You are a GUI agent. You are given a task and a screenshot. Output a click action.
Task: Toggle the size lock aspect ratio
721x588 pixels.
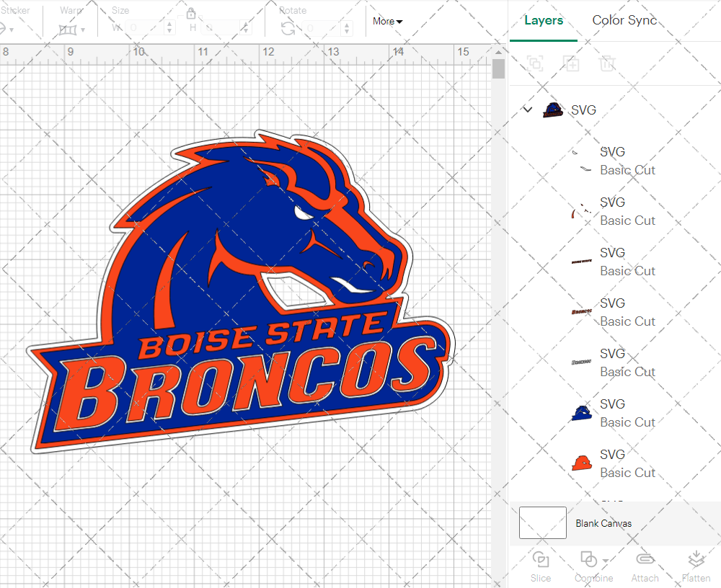point(191,13)
